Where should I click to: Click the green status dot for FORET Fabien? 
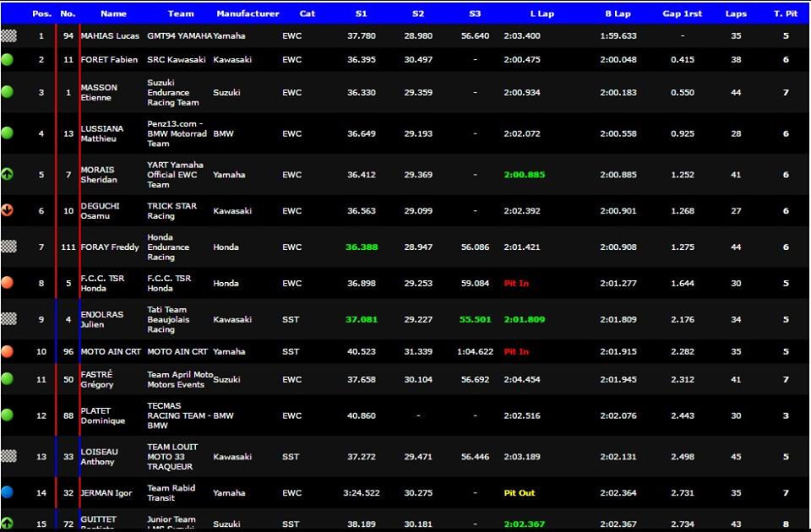(8, 60)
